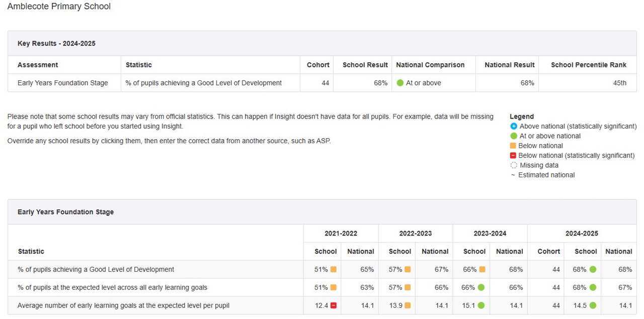The image size is (644, 319).
Task: Click the School Percentile Rank column header
Action: 588,65
